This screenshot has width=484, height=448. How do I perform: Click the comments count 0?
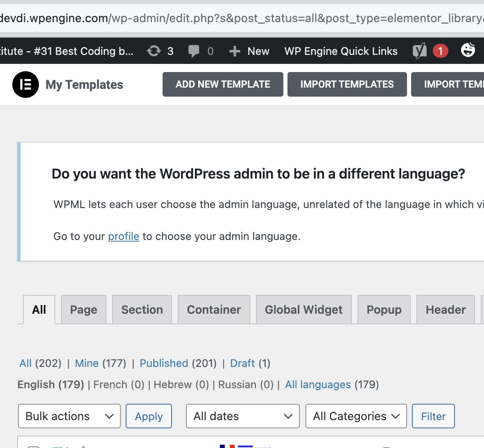click(210, 51)
